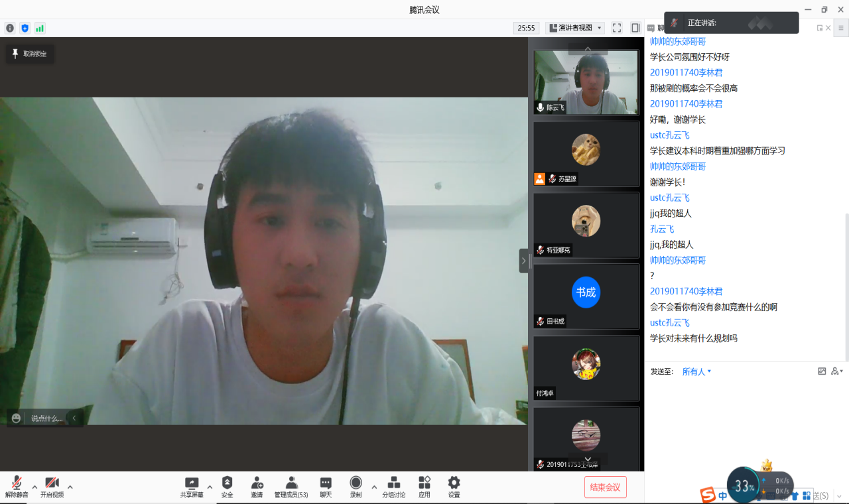Open the 安全 security panel
The image size is (849, 504).
point(227,487)
